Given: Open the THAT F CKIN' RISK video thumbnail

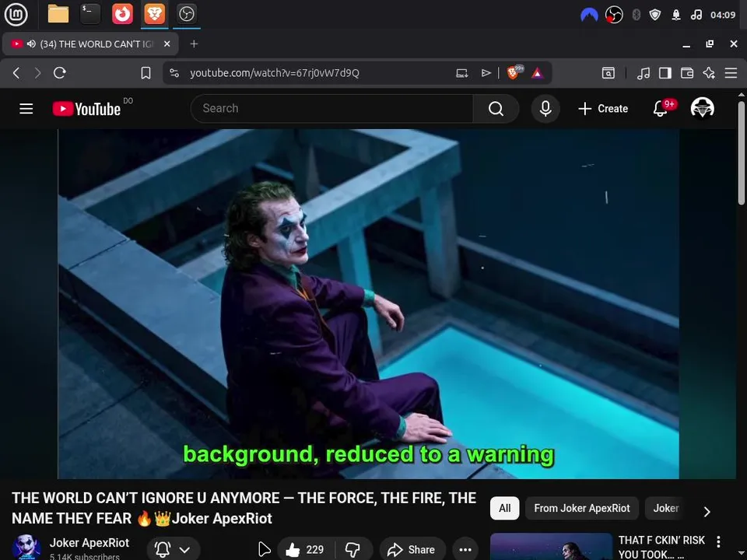Looking at the screenshot, I should click(x=551, y=546).
